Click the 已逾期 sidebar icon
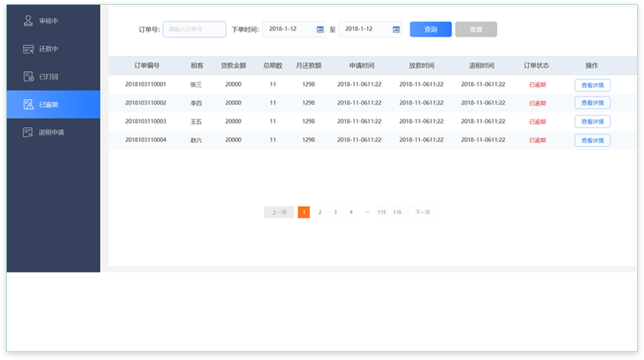This screenshot has width=644, height=360. click(28, 104)
